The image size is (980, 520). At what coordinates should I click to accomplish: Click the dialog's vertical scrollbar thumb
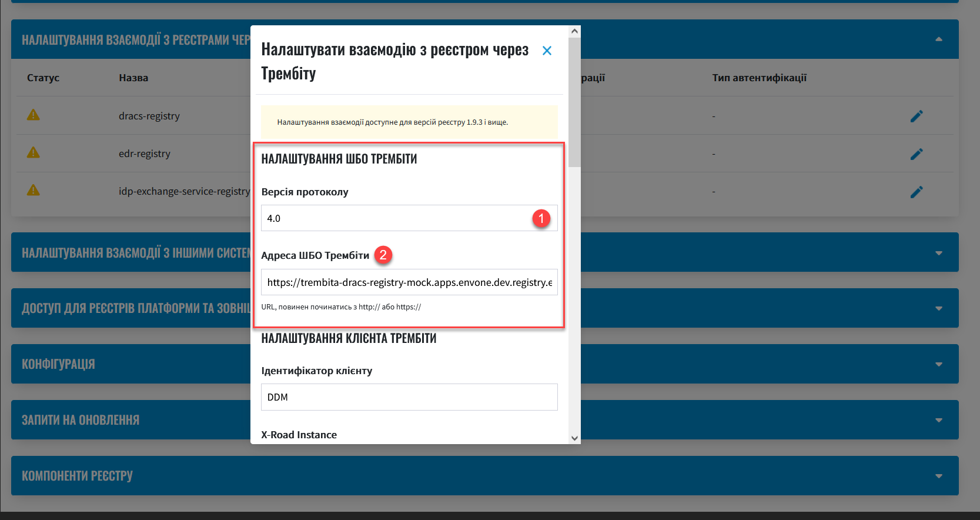[x=574, y=102]
